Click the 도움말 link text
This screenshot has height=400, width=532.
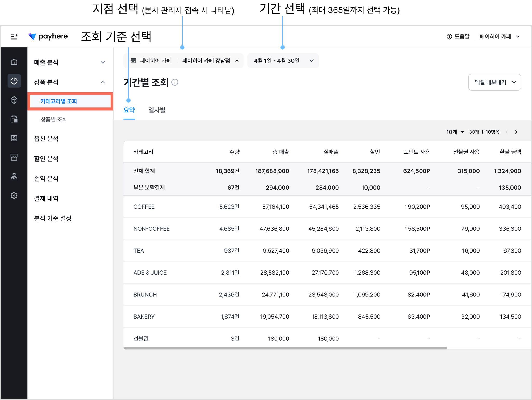coord(462,37)
